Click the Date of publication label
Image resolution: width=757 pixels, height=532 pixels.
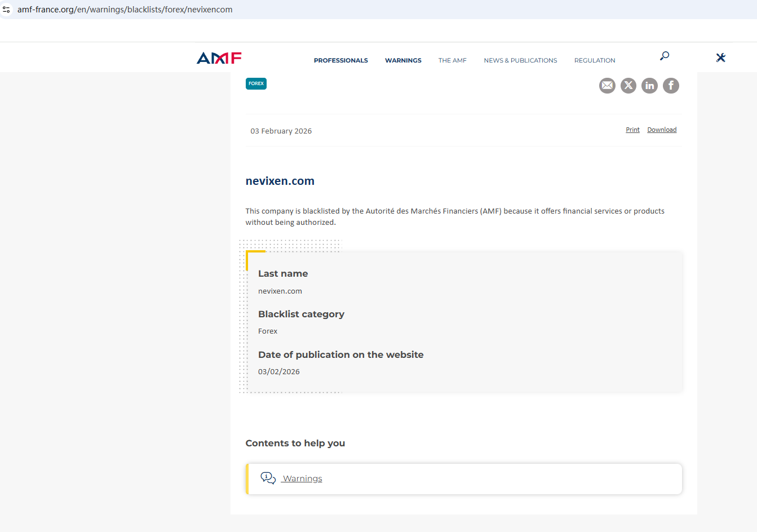(x=341, y=354)
